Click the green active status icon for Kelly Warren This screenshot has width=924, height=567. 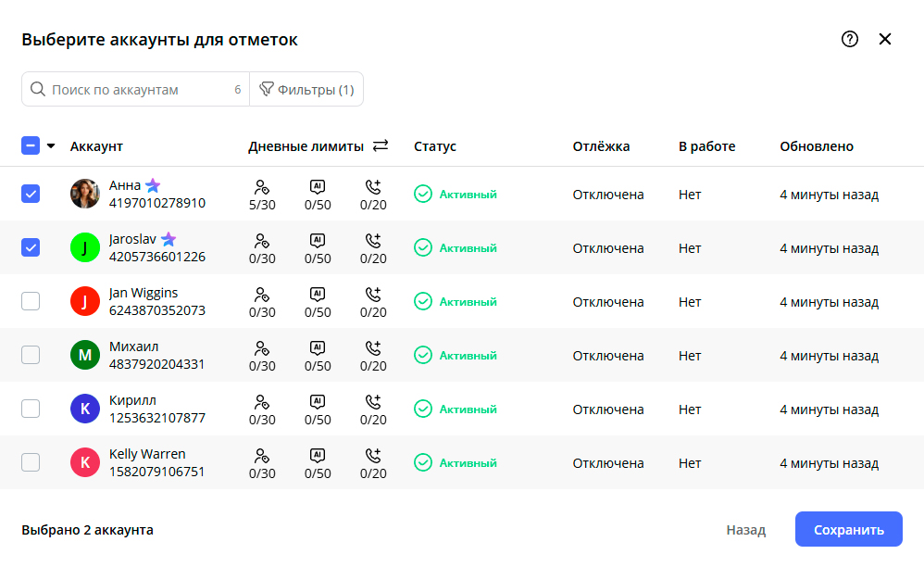423,462
